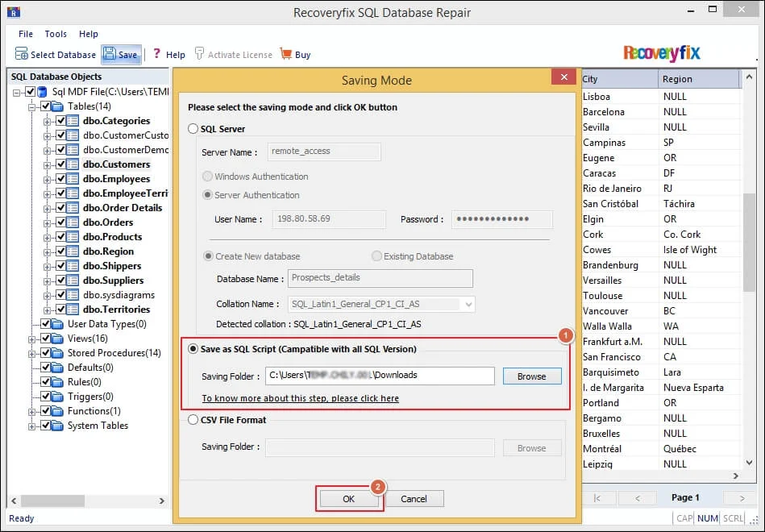Image resolution: width=765 pixels, height=532 pixels.
Task: Select the 'Isle of Wight' region cell
Action: click(700, 250)
